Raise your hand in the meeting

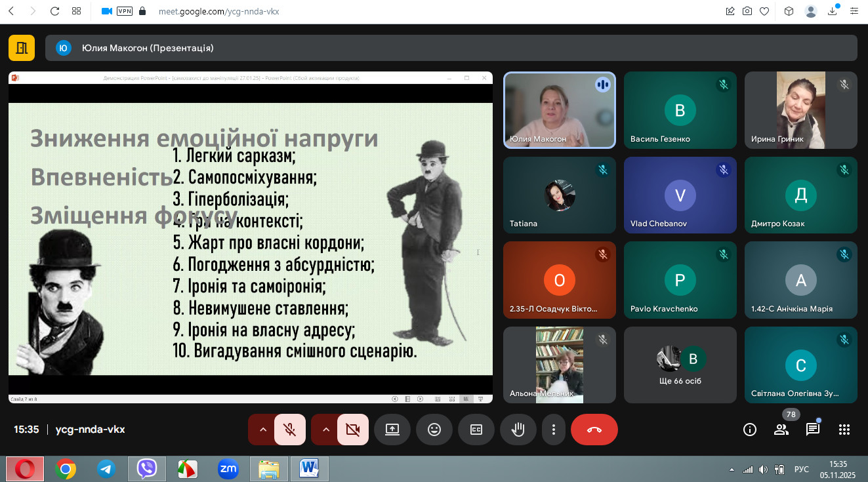pos(518,430)
